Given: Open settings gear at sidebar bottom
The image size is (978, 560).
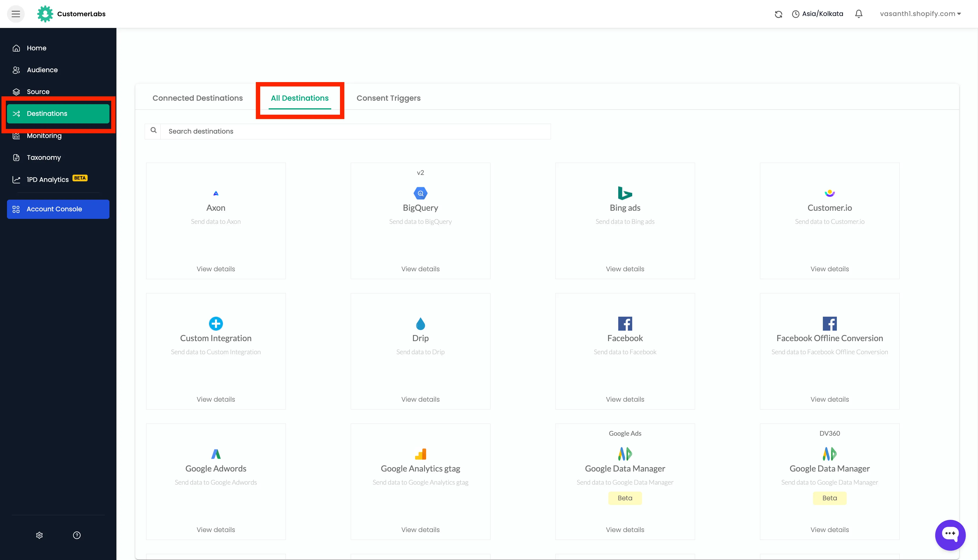Looking at the screenshot, I should tap(39, 535).
